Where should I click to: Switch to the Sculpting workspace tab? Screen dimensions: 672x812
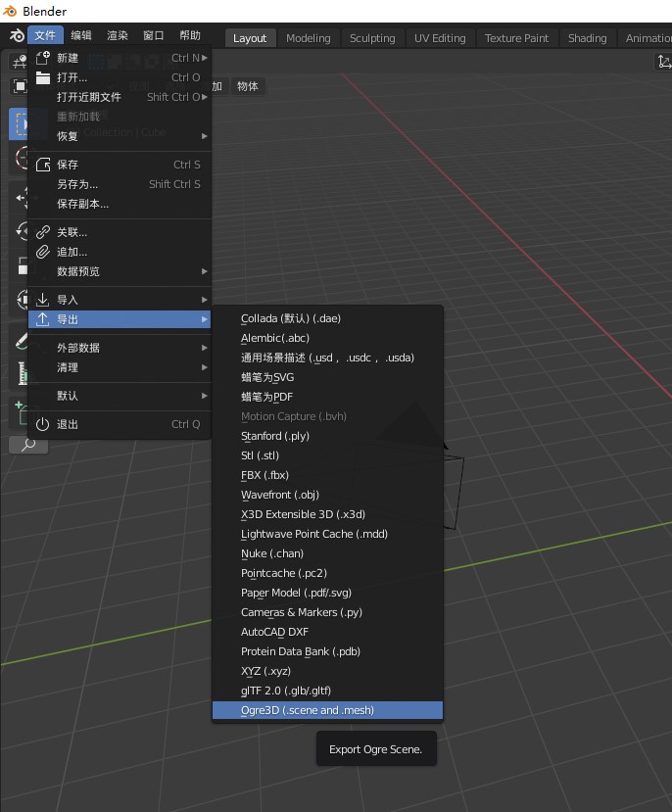(372, 38)
